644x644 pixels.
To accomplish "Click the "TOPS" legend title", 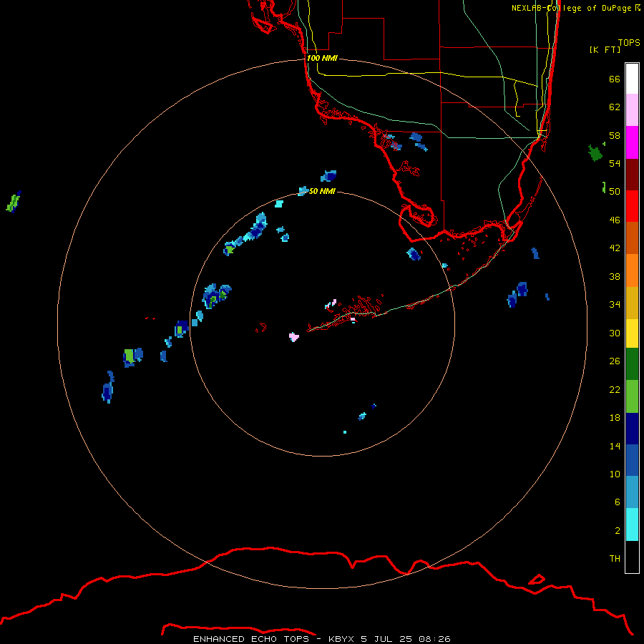I will pyautogui.click(x=629, y=42).
